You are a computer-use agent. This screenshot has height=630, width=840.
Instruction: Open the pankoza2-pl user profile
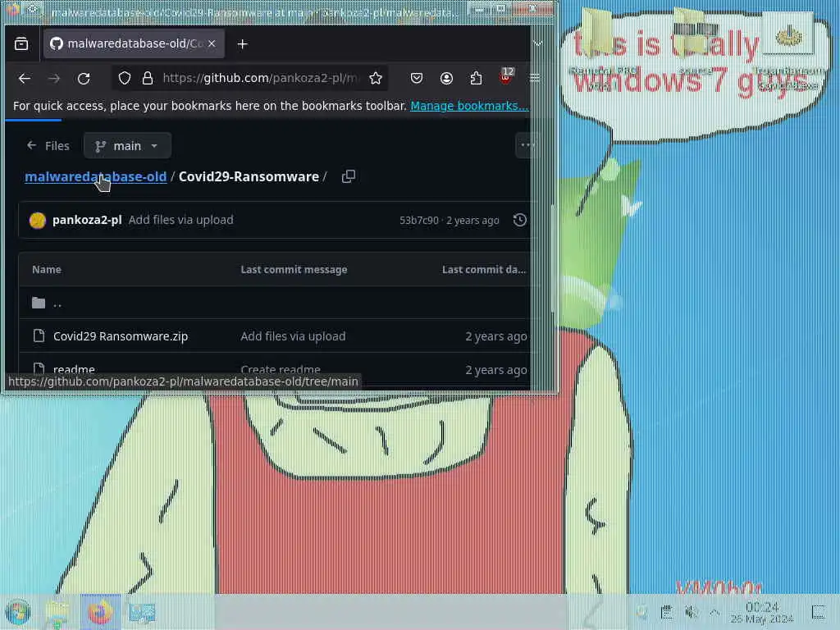click(x=87, y=220)
